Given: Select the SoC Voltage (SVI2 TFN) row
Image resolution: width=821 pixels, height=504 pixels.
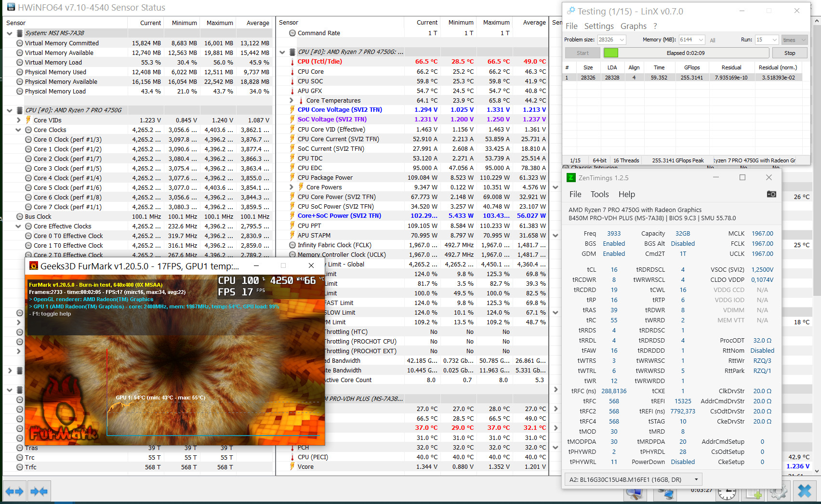Looking at the screenshot, I should [412, 119].
